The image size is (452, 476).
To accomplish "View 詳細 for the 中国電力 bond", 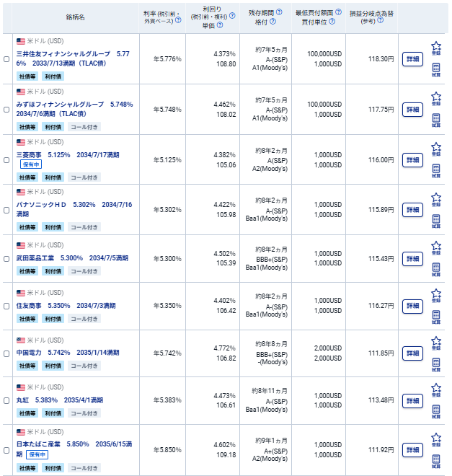I will pos(412,353).
